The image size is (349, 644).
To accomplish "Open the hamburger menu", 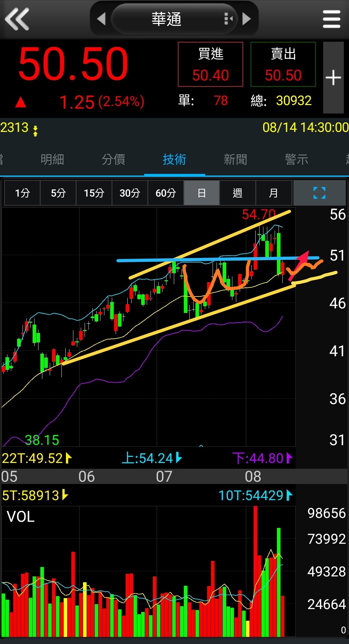I will pos(332,19).
